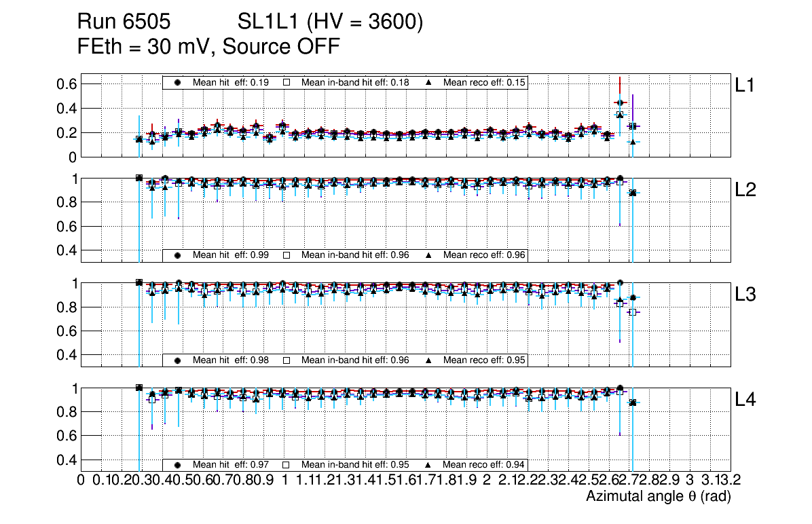This screenshot has height=524, width=812.
Task: Click the open square marker in L3 legend
Action: (287, 360)
